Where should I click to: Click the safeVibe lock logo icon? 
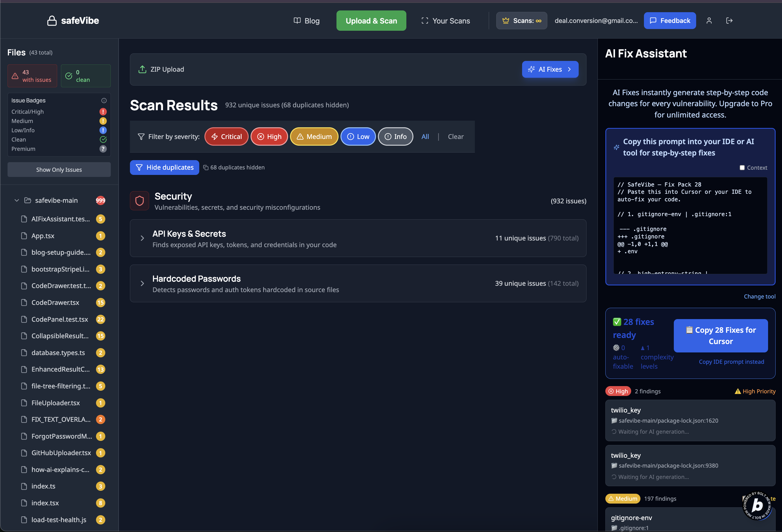[x=52, y=21]
